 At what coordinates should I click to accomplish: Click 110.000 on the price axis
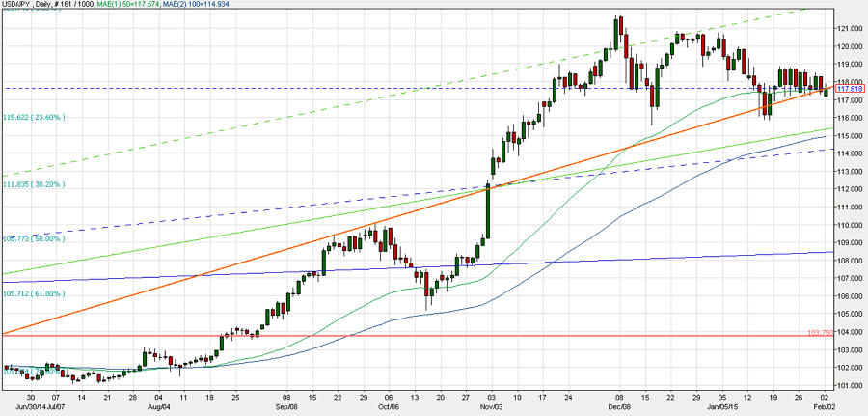click(851, 225)
